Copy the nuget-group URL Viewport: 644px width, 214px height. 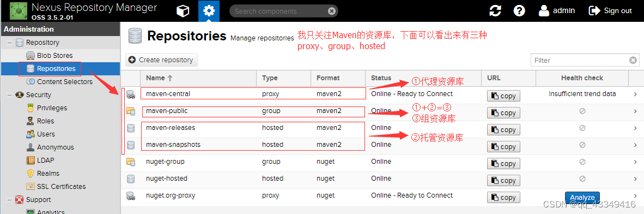click(503, 163)
